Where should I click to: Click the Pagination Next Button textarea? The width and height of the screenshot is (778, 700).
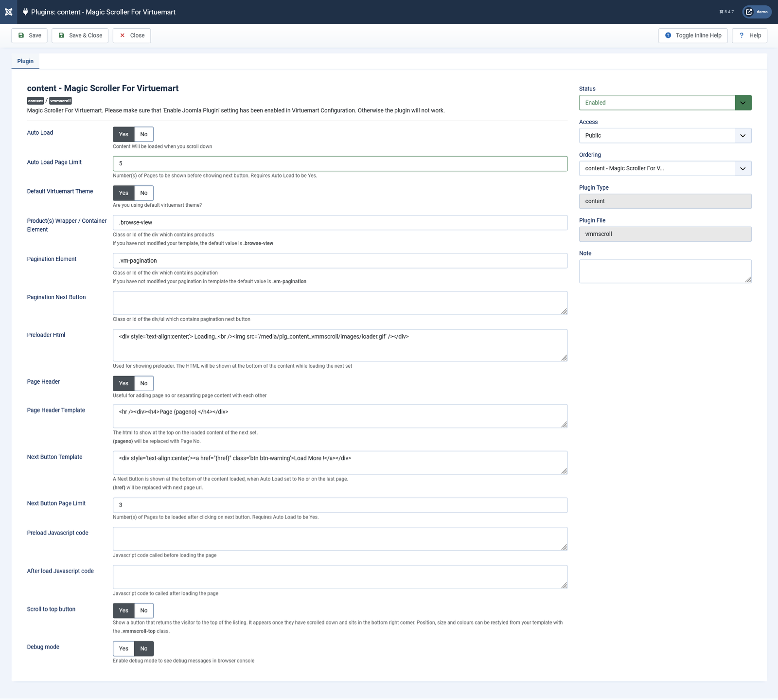click(340, 303)
